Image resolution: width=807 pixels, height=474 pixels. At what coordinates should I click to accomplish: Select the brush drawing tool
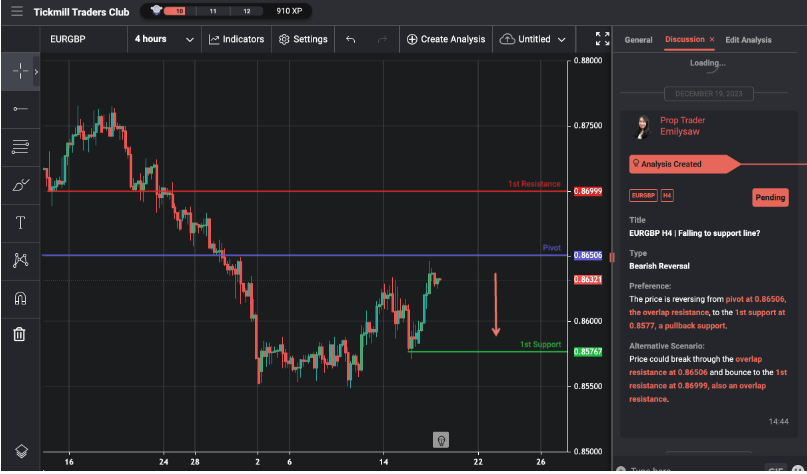[x=20, y=185]
